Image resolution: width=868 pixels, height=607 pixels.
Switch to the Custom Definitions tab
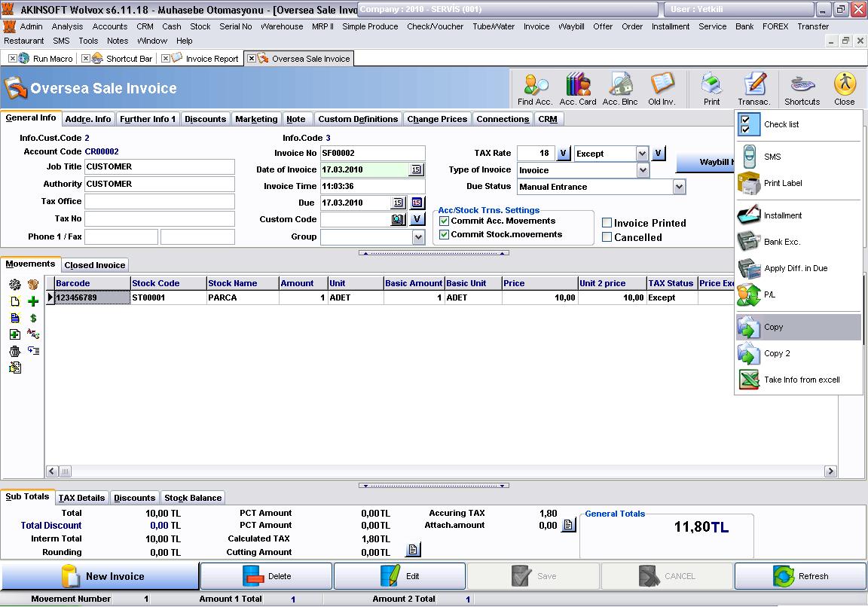[x=358, y=119]
